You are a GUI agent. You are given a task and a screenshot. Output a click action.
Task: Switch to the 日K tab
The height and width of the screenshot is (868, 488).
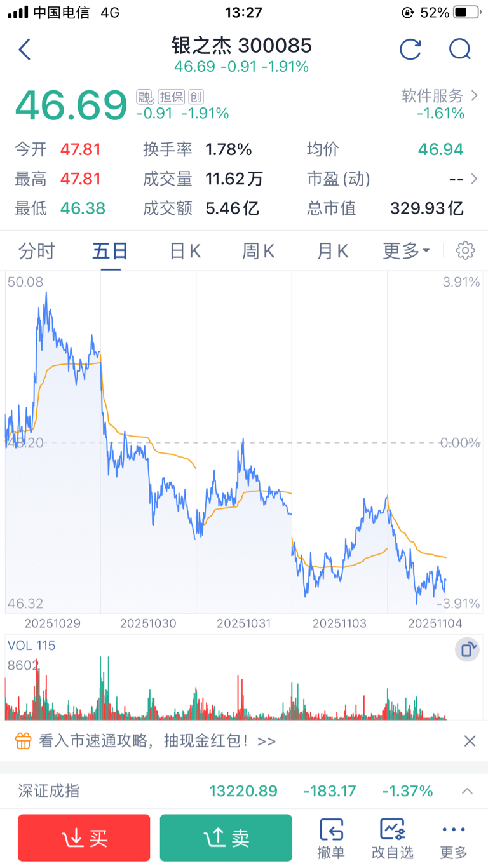pos(185,251)
